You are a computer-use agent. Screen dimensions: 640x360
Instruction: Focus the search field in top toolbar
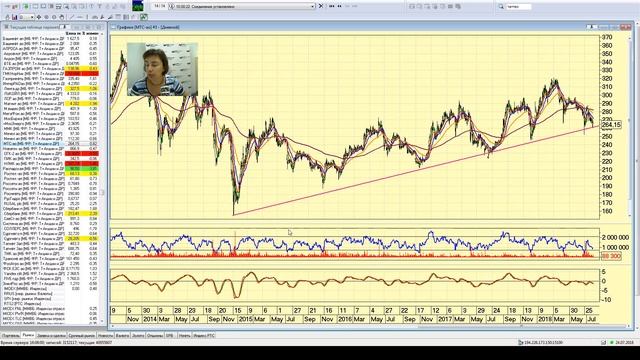pos(519,7)
